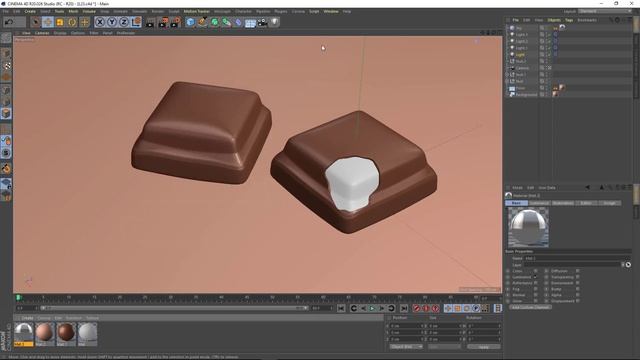The width and height of the screenshot is (640, 360).
Task: Switch to Edges mode
Action: click(x=6, y=102)
